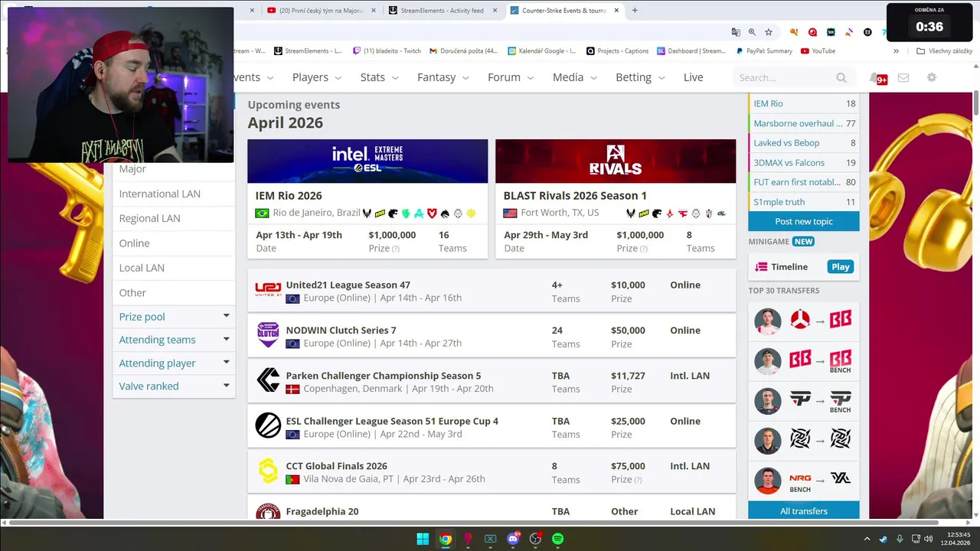This screenshot has width=980, height=551.
Task: Filter events by Online
Action: [174, 243]
